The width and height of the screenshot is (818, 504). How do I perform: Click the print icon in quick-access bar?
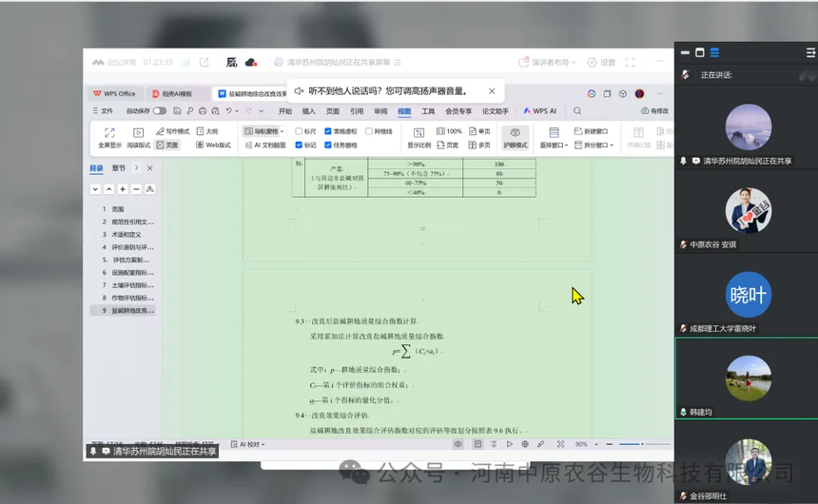(x=203, y=110)
